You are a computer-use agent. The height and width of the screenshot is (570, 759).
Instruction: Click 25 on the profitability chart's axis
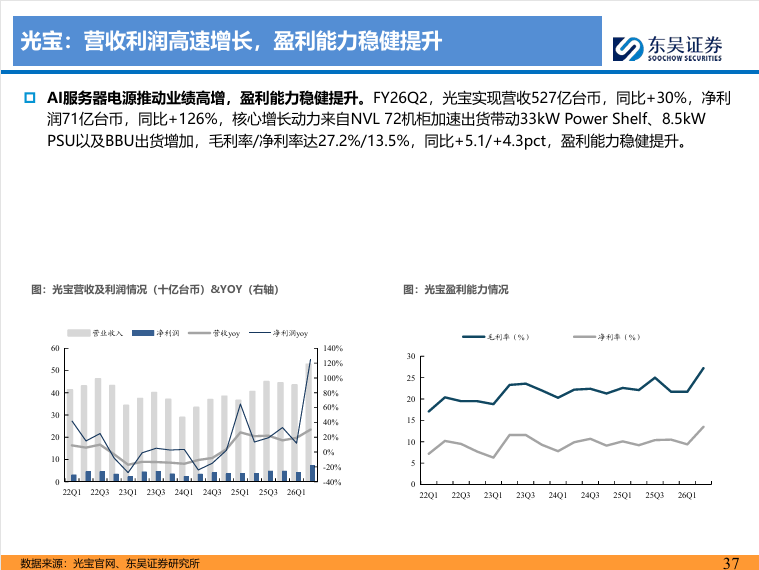click(410, 378)
